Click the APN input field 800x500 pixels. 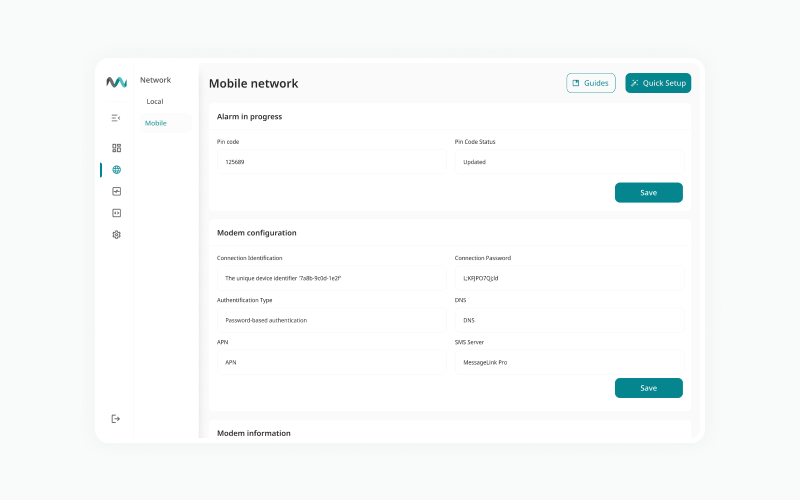click(332, 362)
